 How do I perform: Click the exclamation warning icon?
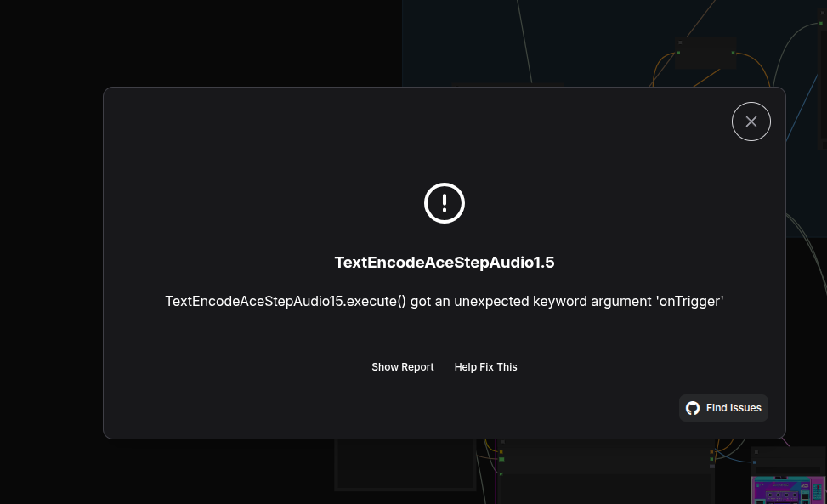[444, 203]
